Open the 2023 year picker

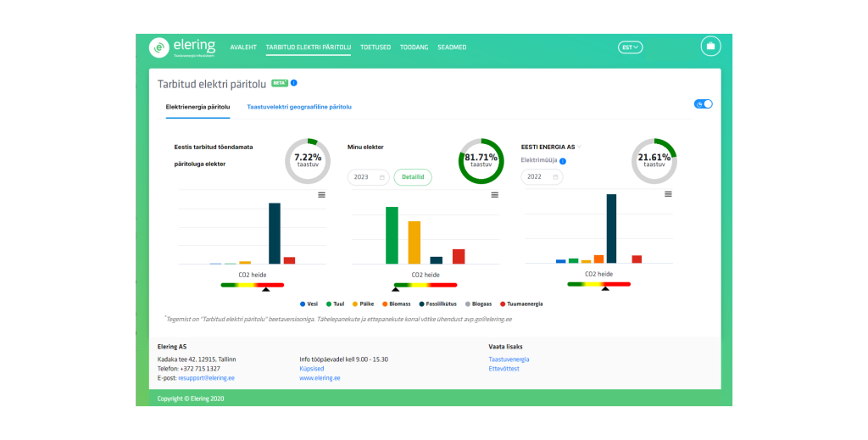368,177
